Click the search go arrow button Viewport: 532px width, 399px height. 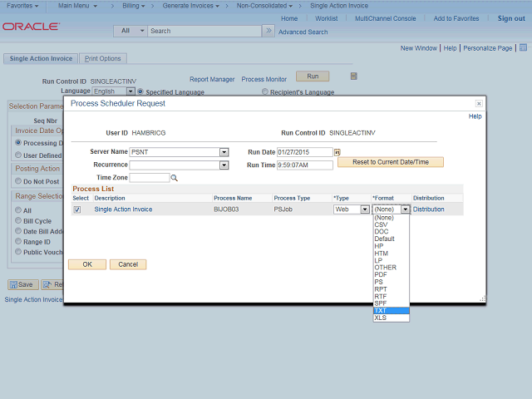click(268, 31)
